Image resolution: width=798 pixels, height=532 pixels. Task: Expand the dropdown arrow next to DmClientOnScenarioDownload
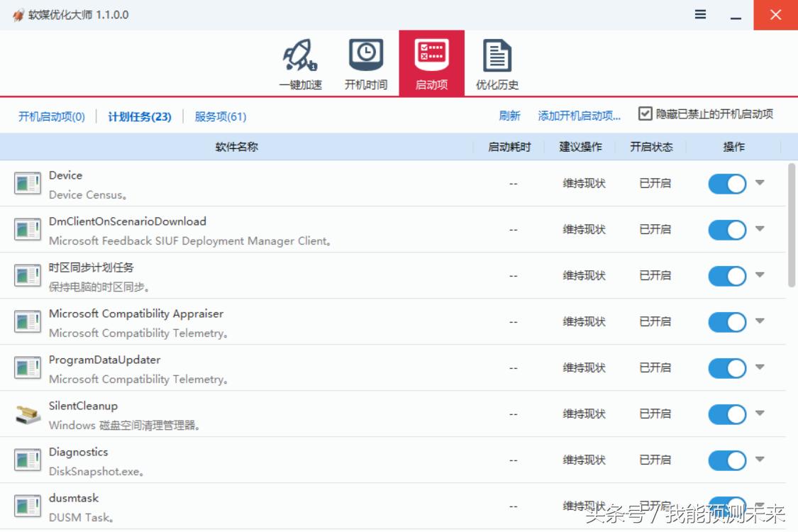tap(759, 229)
